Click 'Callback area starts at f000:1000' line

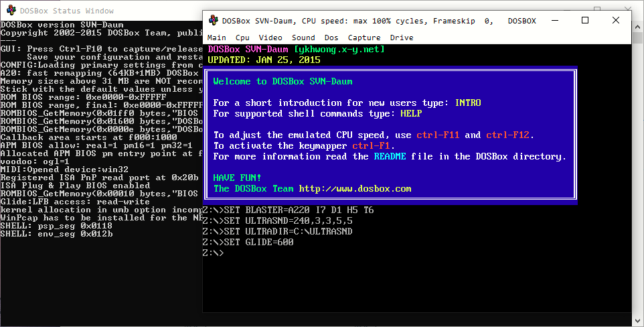[x=89, y=137]
